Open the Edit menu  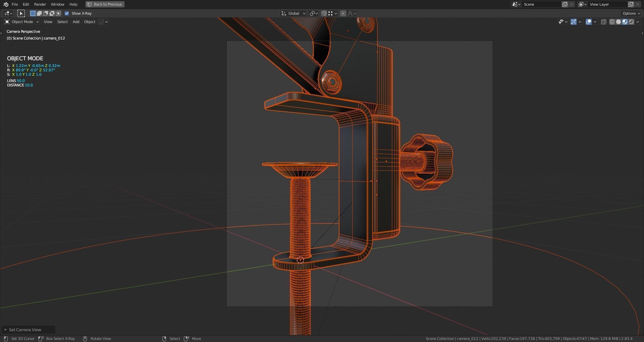click(26, 4)
